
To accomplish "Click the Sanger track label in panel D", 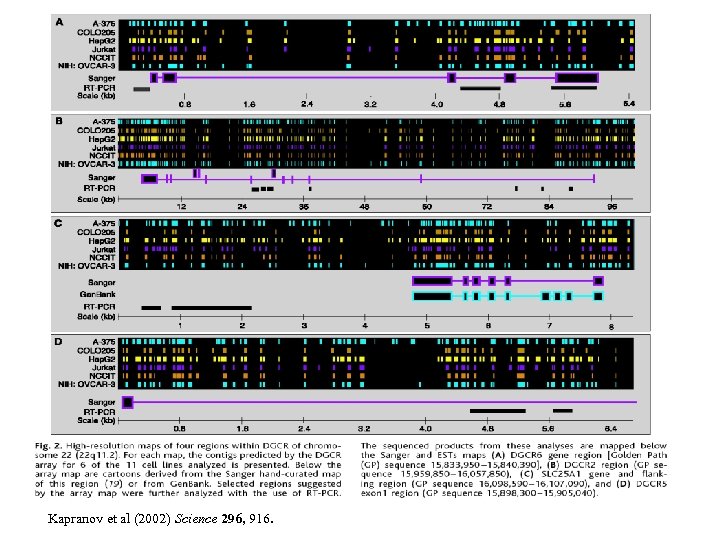I will (102, 402).
